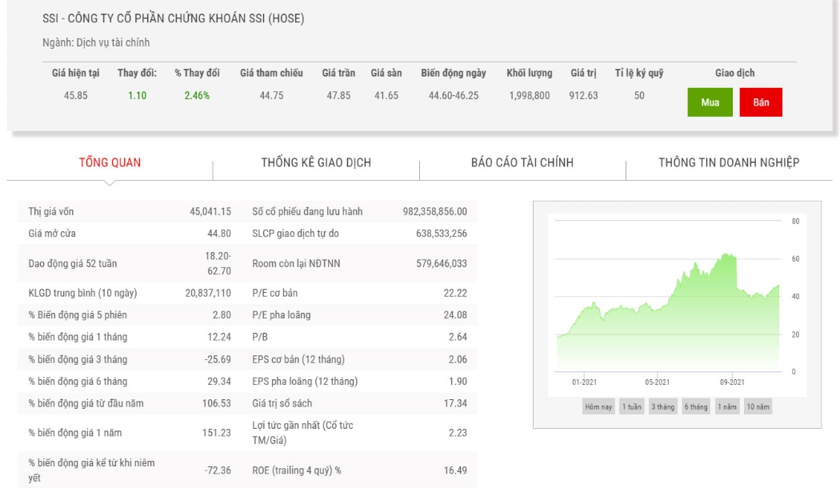Set chart range to 3 tháng

pos(662,406)
